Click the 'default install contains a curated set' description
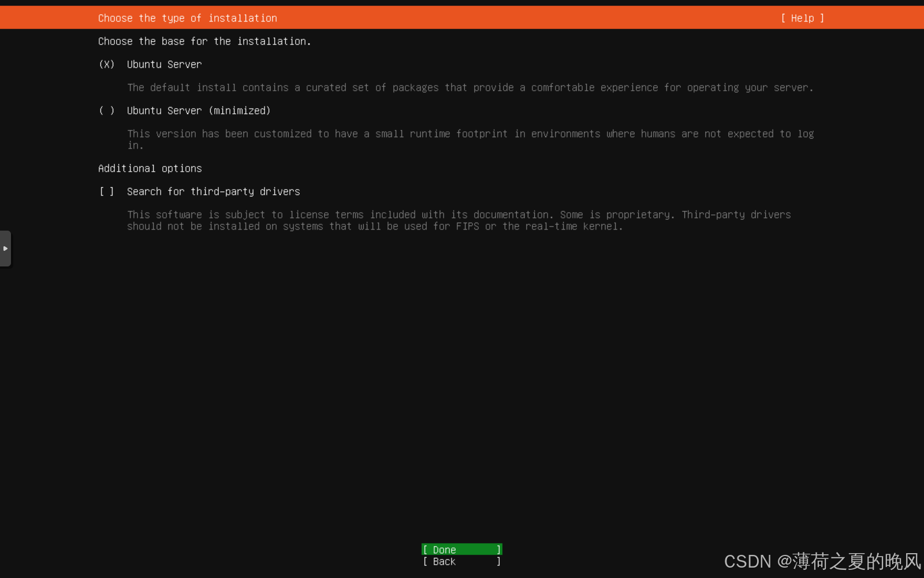Screen dimensions: 924x578 pyautogui.click(x=470, y=87)
